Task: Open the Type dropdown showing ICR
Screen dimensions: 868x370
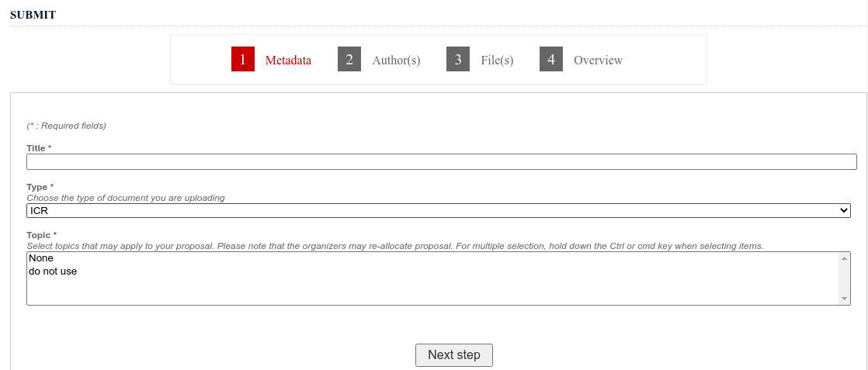Action: (439, 211)
